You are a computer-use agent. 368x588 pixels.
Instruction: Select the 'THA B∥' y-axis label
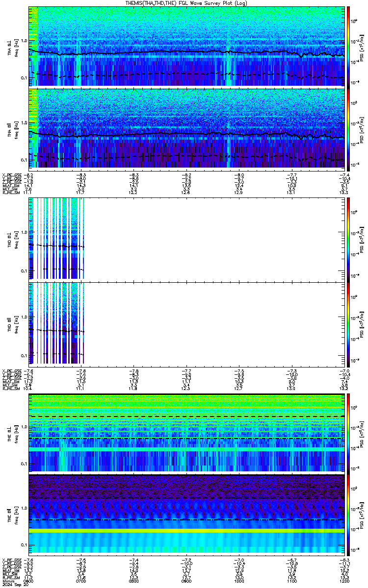pos(9,129)
